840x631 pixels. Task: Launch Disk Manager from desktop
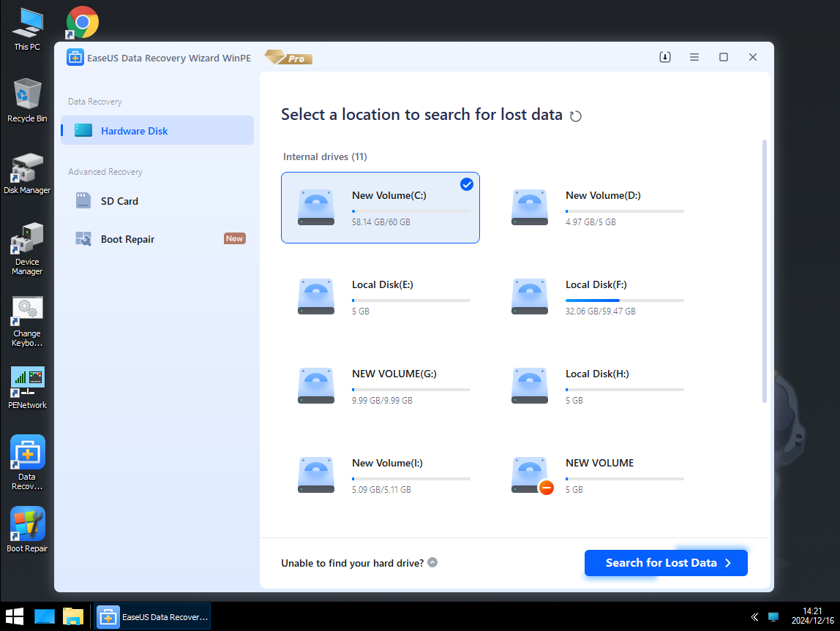tap(27, 173)
